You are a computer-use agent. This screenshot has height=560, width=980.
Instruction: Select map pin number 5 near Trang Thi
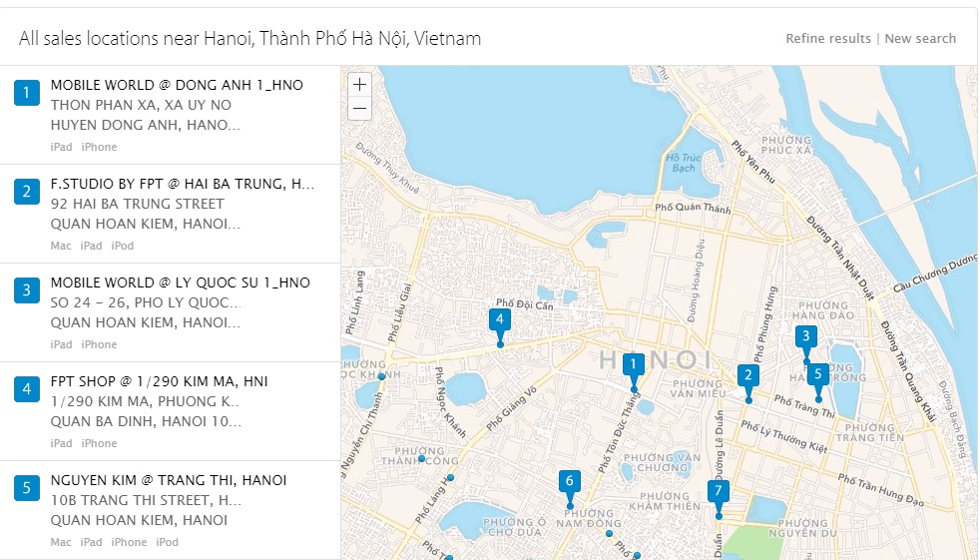(818, 375)
